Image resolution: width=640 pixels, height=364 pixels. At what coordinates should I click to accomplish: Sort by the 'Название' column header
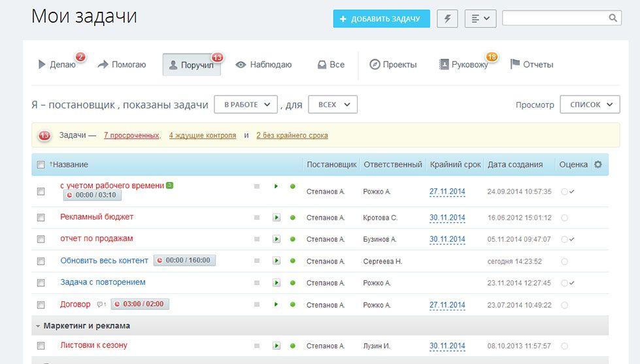[70, 165]
